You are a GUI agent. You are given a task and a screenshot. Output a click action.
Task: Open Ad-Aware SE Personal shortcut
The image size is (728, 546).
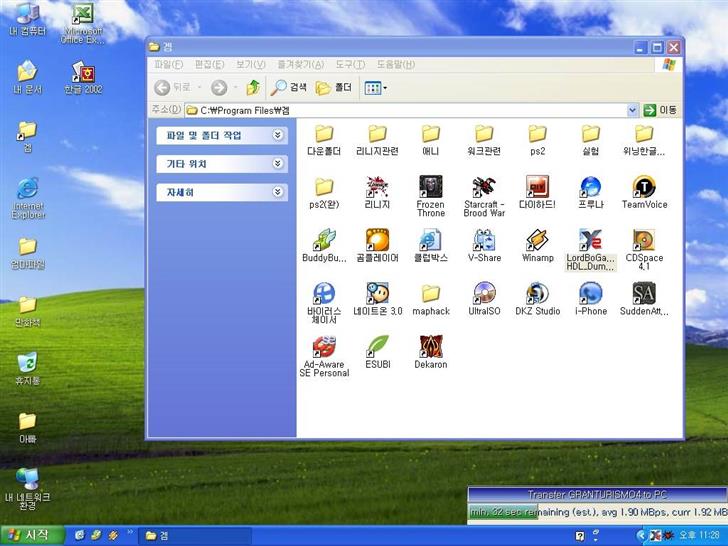coord(324,357)
